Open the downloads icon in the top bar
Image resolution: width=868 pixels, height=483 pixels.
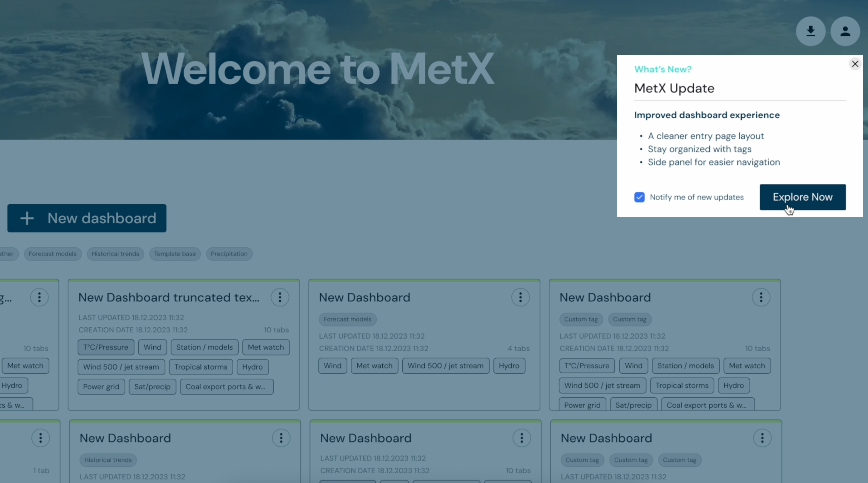click(x=810, y=31)
